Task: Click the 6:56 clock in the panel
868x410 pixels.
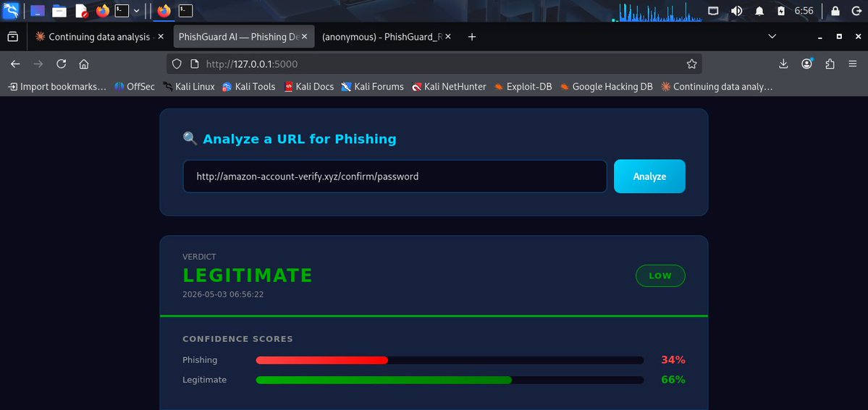Action: click(804, 11)
